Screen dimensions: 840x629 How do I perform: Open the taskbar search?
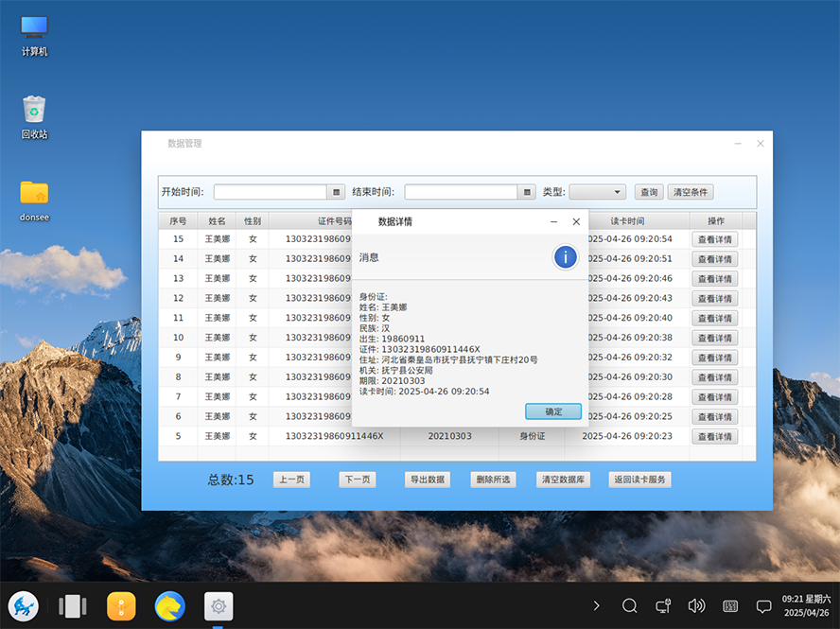629,605
